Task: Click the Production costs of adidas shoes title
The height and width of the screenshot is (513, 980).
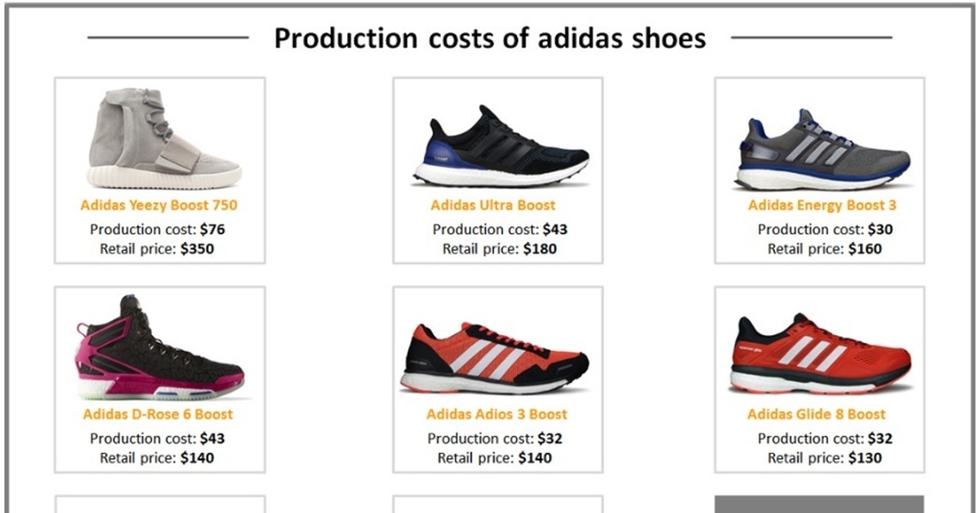Action: [x=489, y=38]
